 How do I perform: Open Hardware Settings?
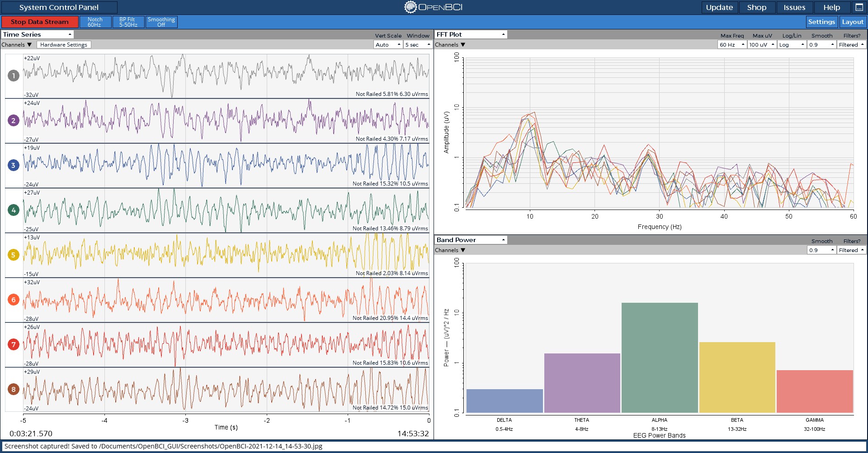click(63, 44)
